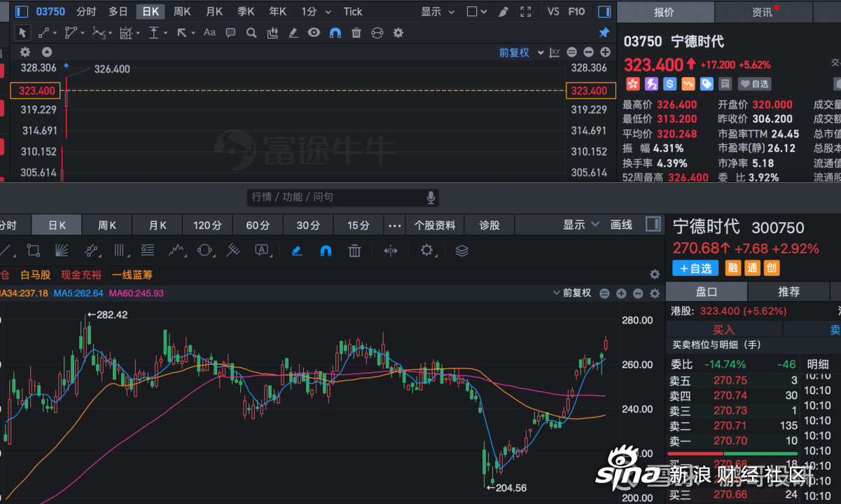The width and height of the screenshot is (841, 504).
Task: Click the 现金充裕 tag
Action: [x=81, y=275]
